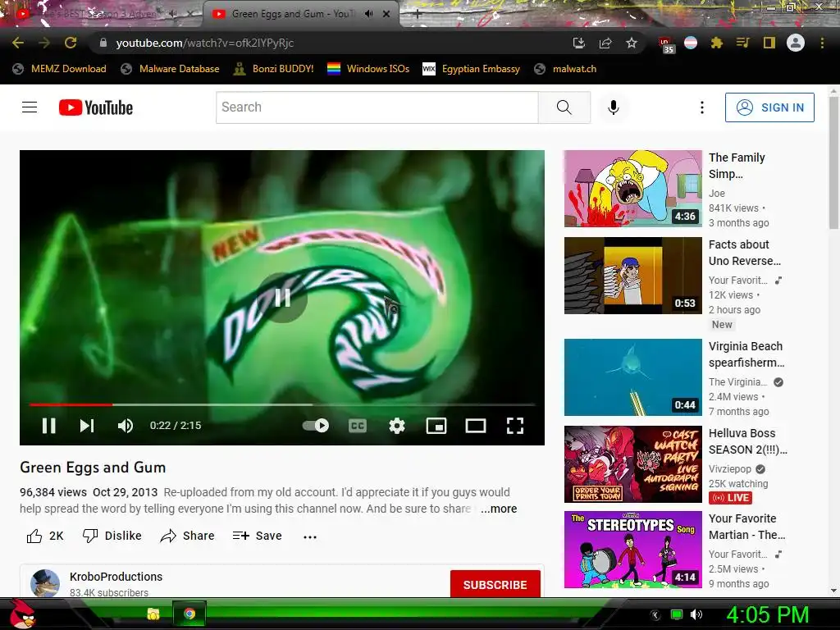Open Windows ISOs bookmark
This screenshot has width=840, height=630.
point(368,69)
